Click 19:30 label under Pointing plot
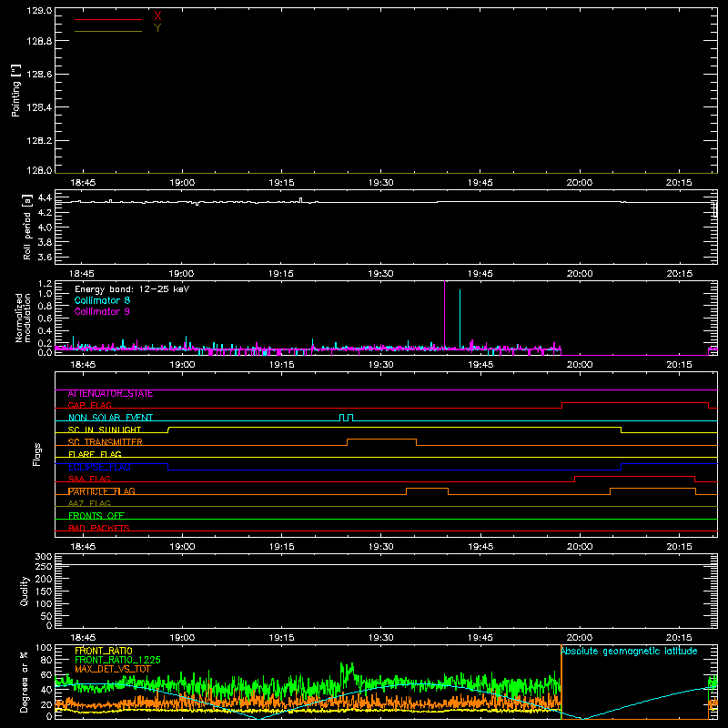728x728 pixels. click(x=380, y=183)
